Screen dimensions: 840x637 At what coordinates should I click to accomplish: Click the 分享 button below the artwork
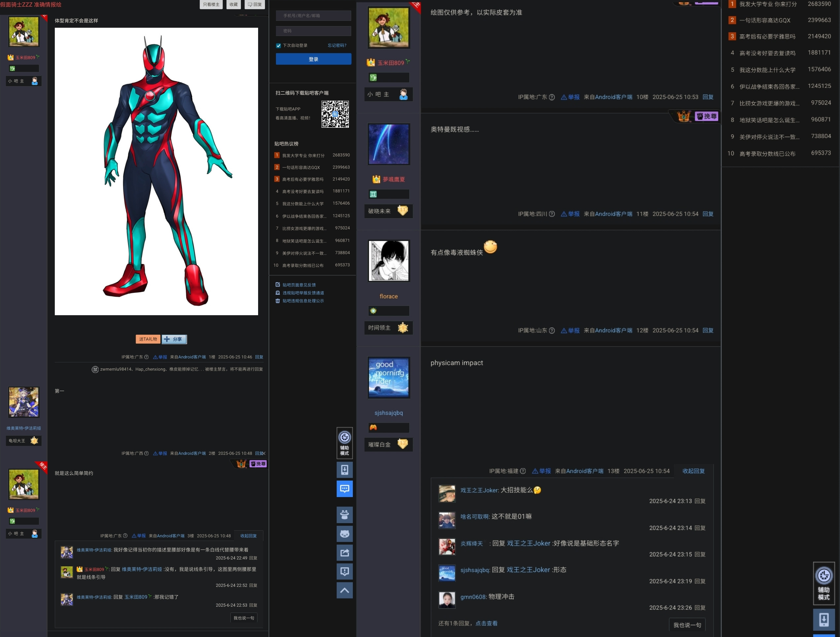[174, 340]
